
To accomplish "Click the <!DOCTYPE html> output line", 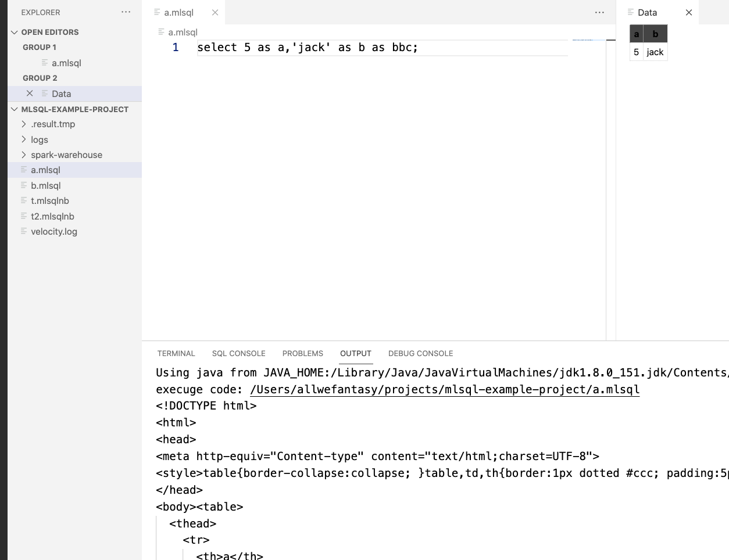I will coord(206,405).
